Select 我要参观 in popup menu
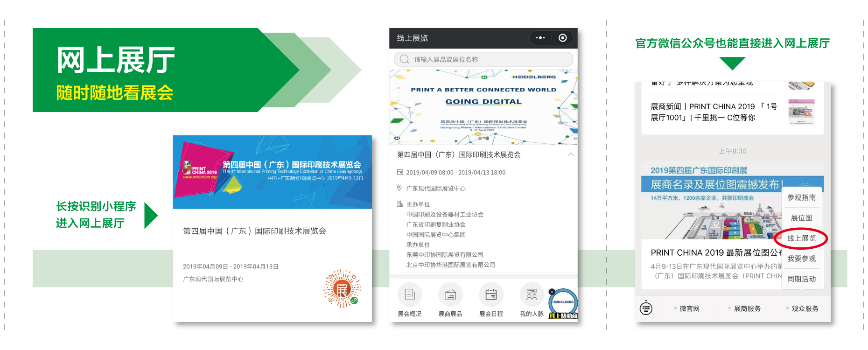868x350 pixels. click(x=802, y=259)
